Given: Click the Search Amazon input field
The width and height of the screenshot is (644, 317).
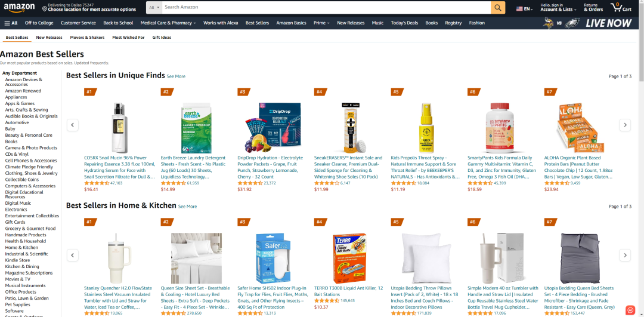Looking at the screenshot, I should [x=327, y=7].
